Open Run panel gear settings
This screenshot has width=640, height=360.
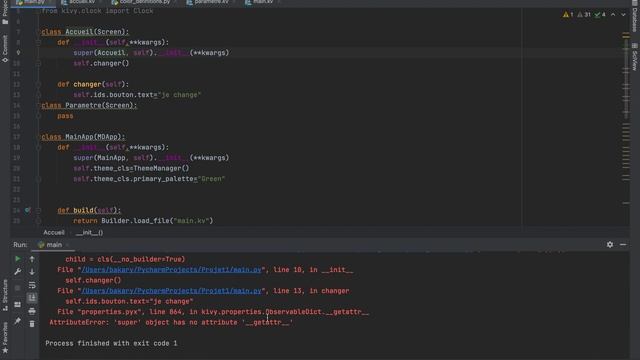click(x=610, y=244)
